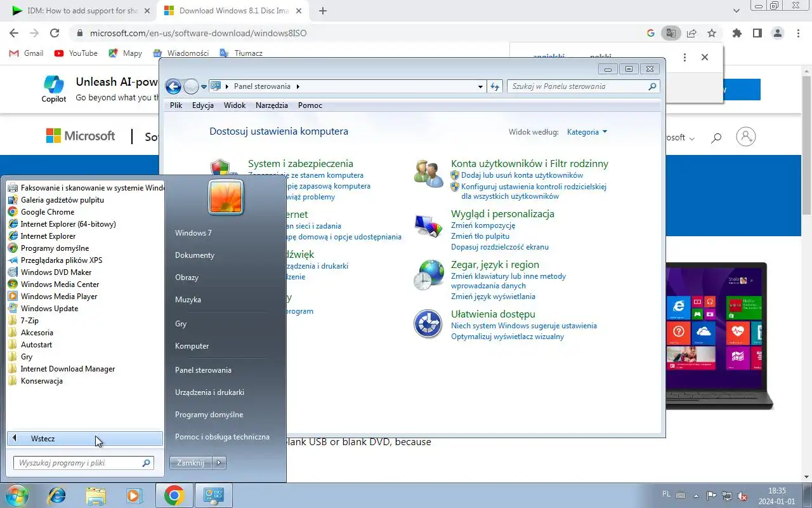Open Przeglądarka plików XPS
This screenshot has width=812, height=508.
pos(55,260)
